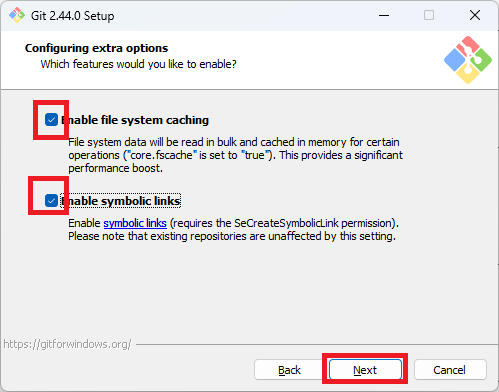Click the "Enable file system caching" label
The width and height of the screenshot is (499, 392).
click(x=135, y=120)
